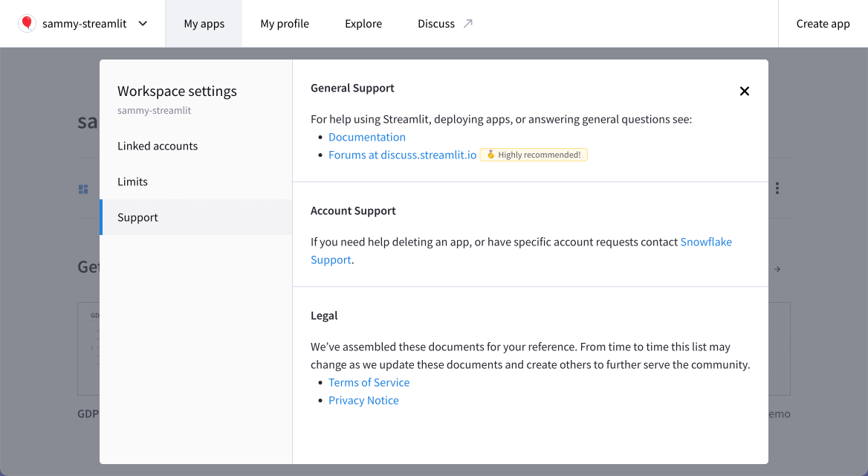The image size is (868, 476).
Task: Select the My apps tab
Action: [204, 23]
